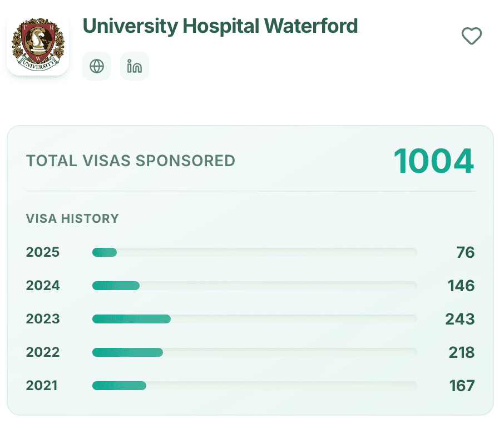Screen dimensions: 504x429
Task: Click the University Hospital Waterford title
Action: pyautogui.click(x=220, y=26)
